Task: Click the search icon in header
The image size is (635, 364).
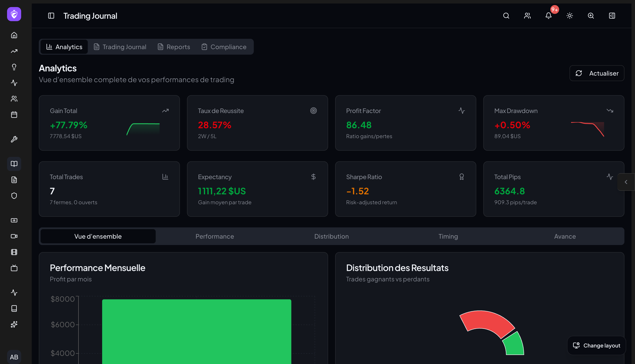Action: (x=506, y=16)
